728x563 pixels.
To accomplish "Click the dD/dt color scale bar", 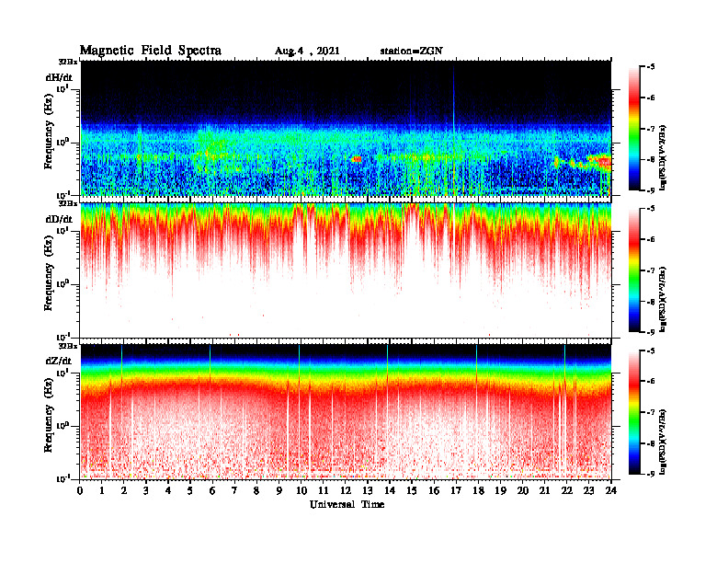I will click(x=633, y=270).
